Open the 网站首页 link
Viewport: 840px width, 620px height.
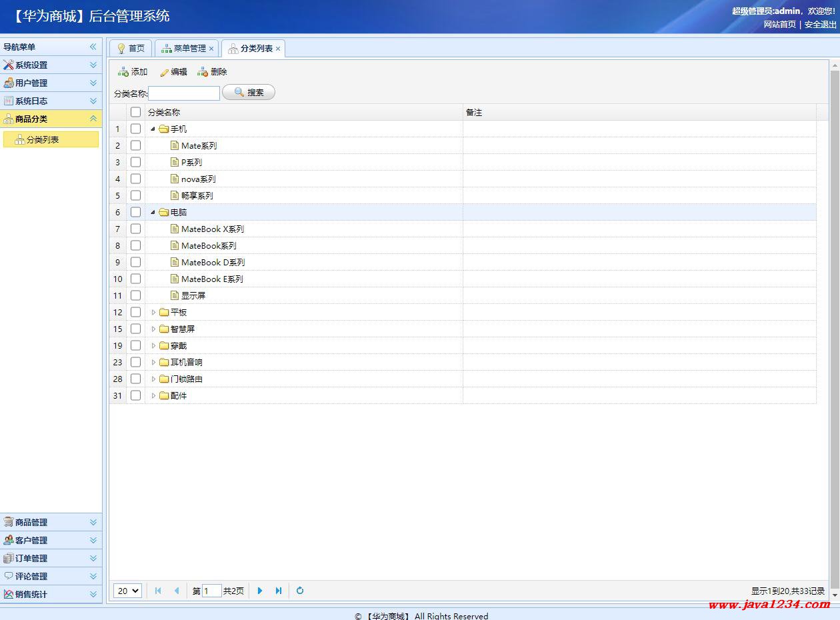(780, 25)
